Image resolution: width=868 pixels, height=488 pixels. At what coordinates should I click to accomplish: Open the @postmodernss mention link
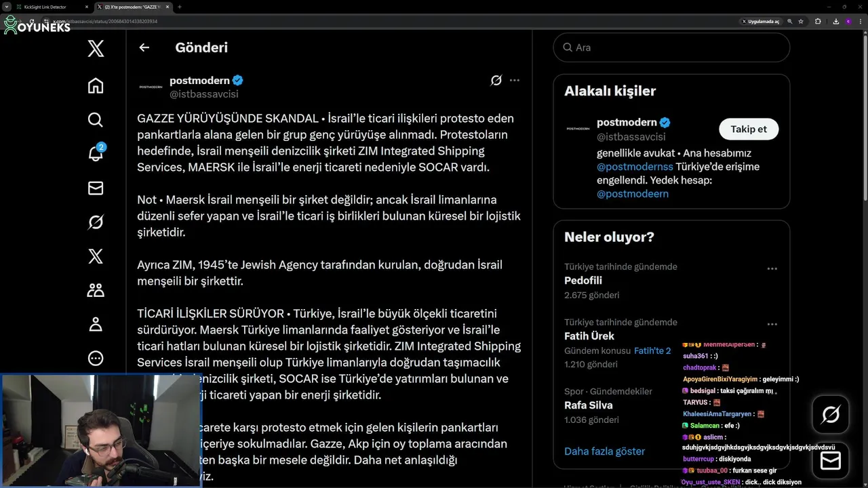tap(635, 167)
